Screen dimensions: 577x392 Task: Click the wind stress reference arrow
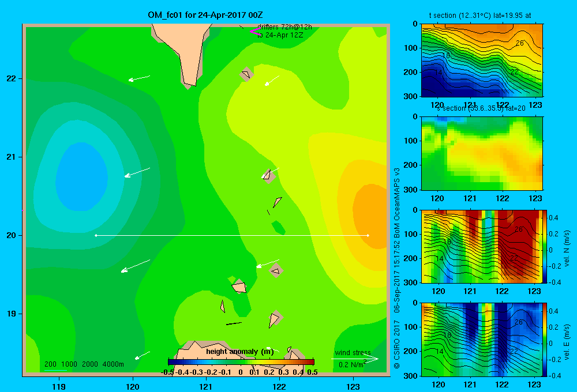point(354,359)
